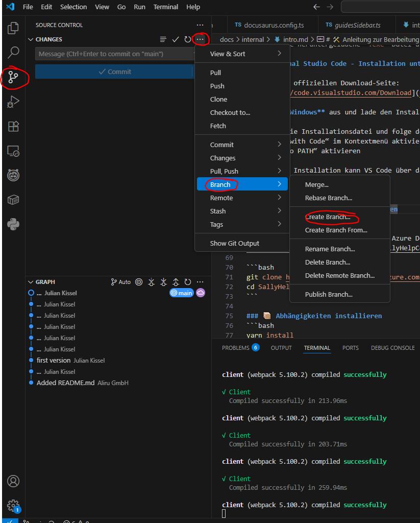Select Pull in the context menu
The image size is (420, 523).
click(x=242, y=73)
